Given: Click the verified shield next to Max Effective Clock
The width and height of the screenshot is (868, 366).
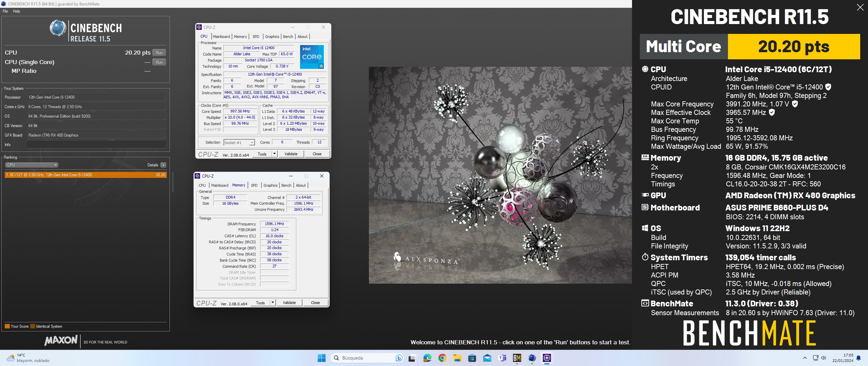Looking at the screenshot, I should (772, 113).
